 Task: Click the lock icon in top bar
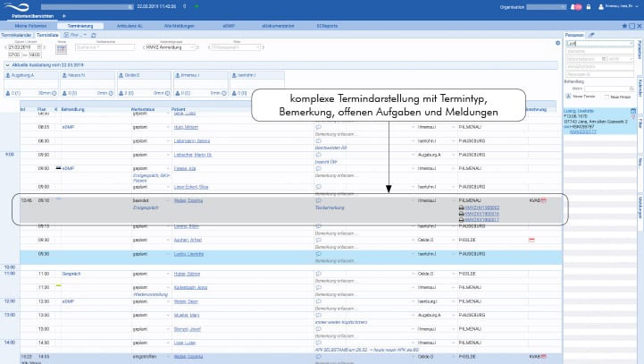pyautogui.click(x=588, y=6)
